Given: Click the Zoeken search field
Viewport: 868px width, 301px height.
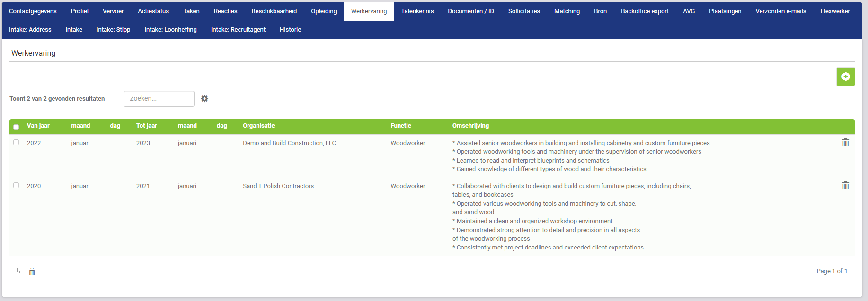Looking at the screenshot, I should tap(159, 99).
